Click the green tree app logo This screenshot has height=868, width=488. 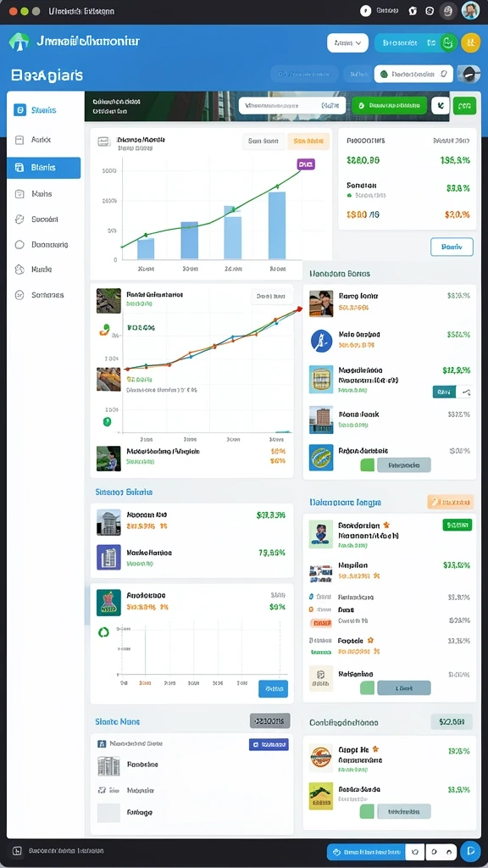tap(19, 42)
